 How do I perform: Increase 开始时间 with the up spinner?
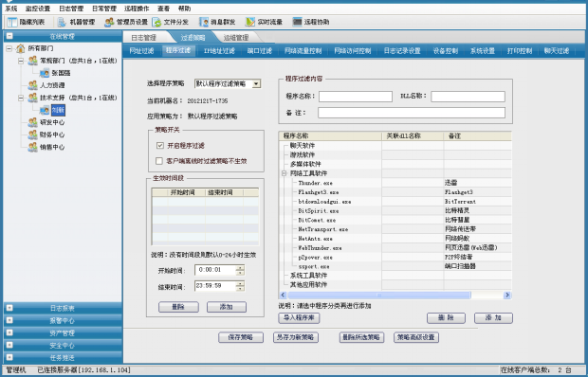coord(240,267)
